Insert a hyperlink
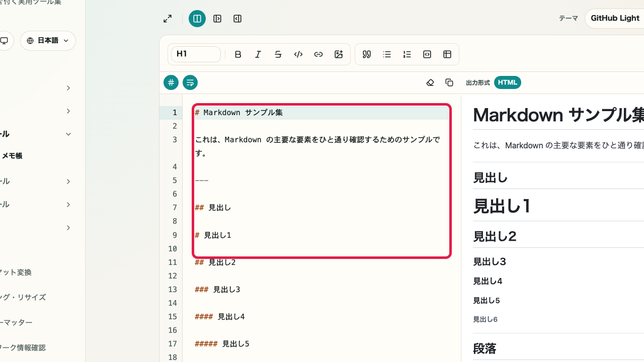 pos(318,54)
